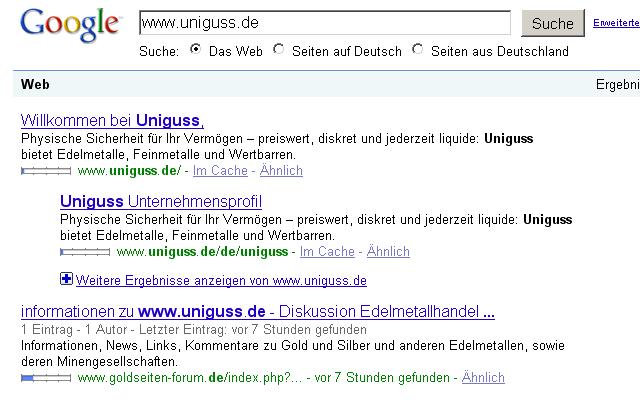This screenshot has width=640, height=400.
Task: Select the Das Web radio button
Action: (196, 49)
